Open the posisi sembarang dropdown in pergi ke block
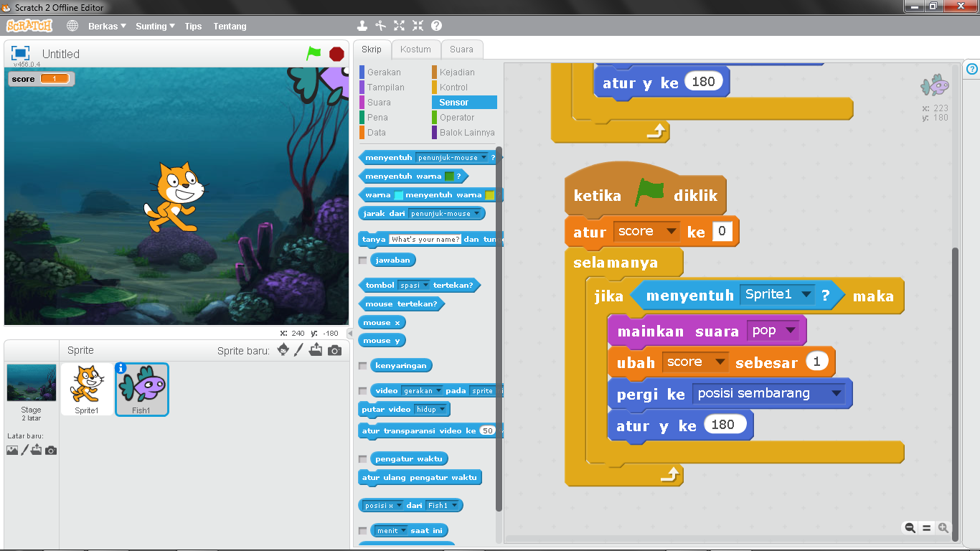 [837, 393]
